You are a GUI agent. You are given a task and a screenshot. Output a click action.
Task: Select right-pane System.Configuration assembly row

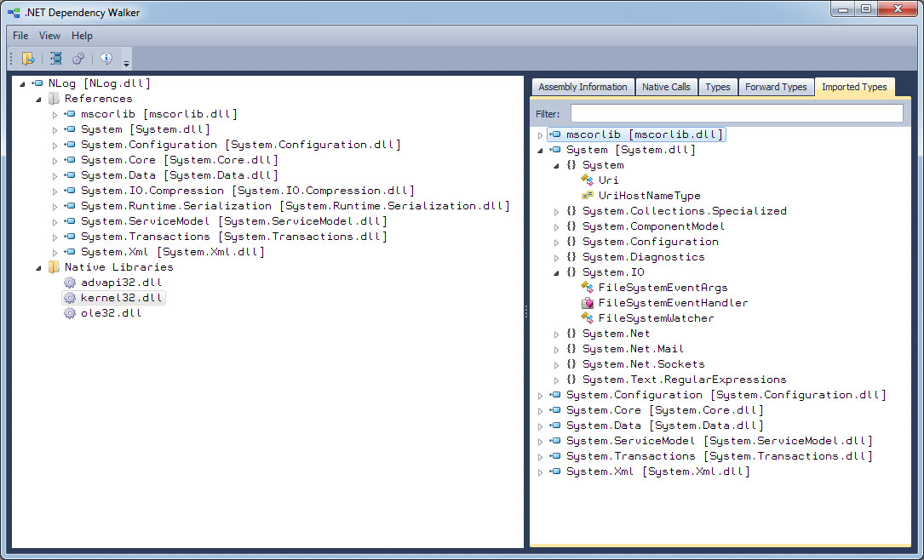[x=726, y=395]
